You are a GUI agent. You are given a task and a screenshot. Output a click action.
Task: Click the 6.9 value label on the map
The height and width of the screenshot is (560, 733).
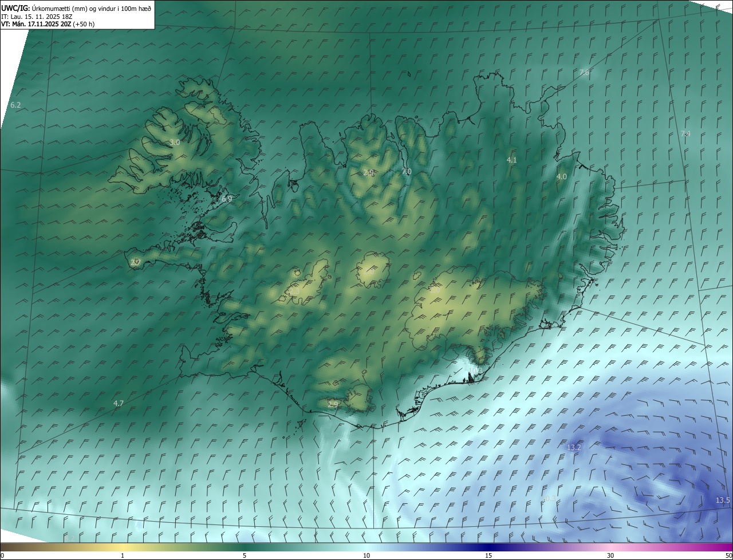[227, 199]
